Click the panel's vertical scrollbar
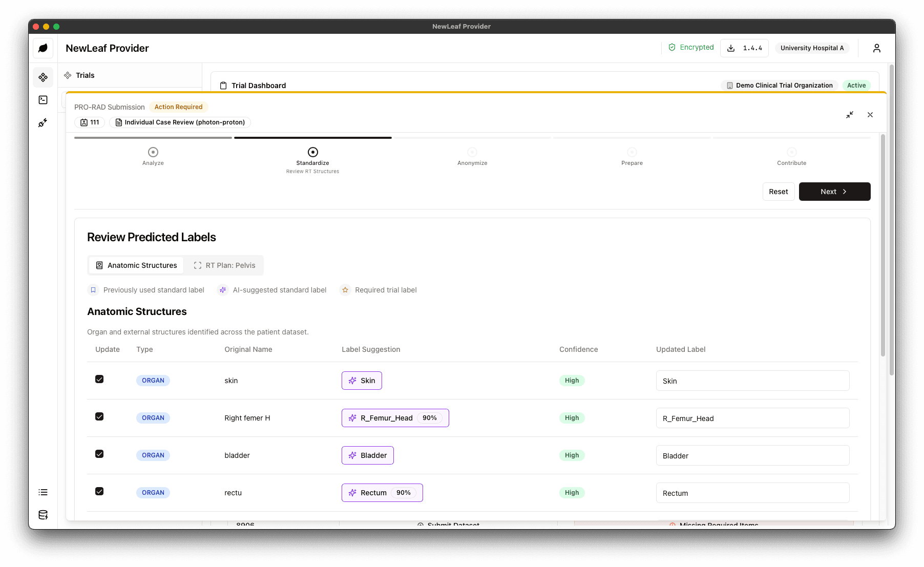The height and width of the screenshot is (567, 924). tap(883, 246)
